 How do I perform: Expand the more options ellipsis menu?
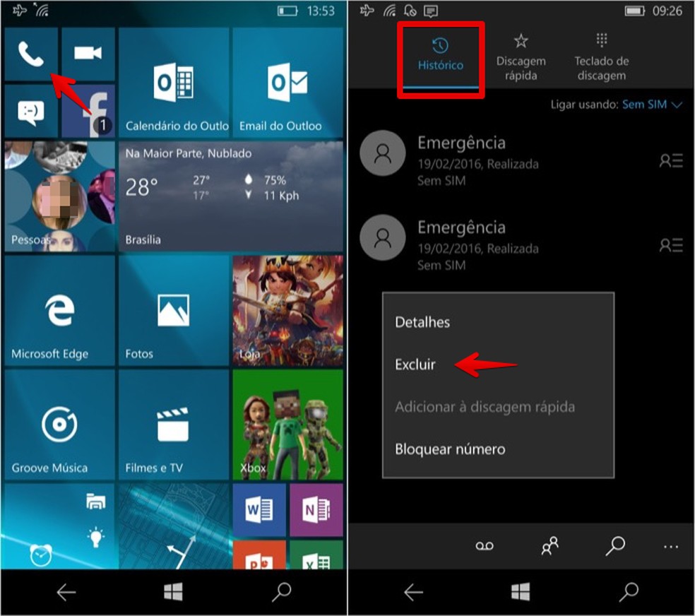coord(670,547)
